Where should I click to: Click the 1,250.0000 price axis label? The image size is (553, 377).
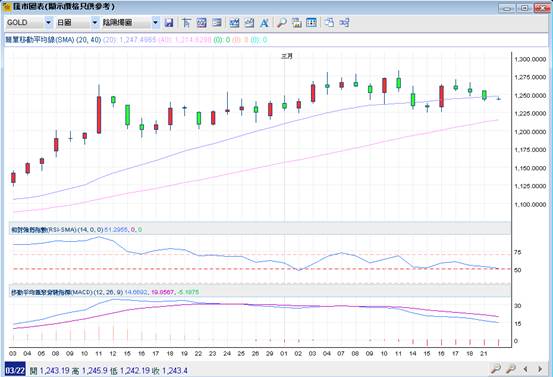530,96
